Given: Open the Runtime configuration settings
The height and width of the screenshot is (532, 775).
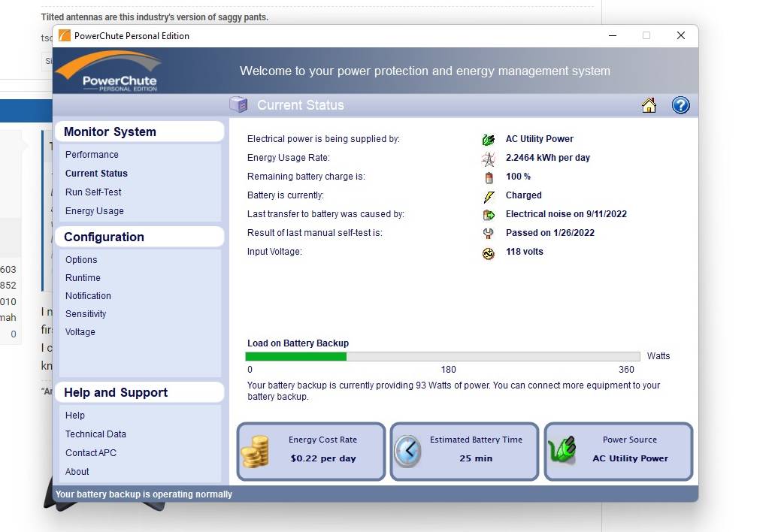Looking at the screenshot, I should tap(83, 278).
